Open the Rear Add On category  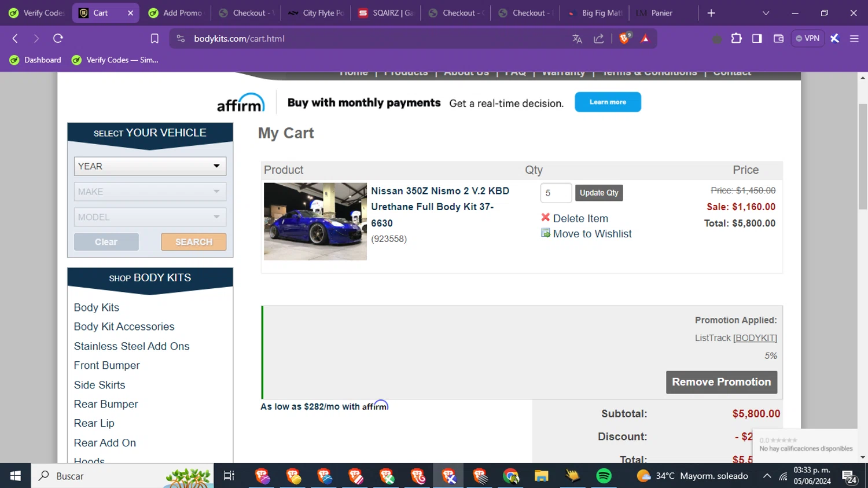[105, 443]
